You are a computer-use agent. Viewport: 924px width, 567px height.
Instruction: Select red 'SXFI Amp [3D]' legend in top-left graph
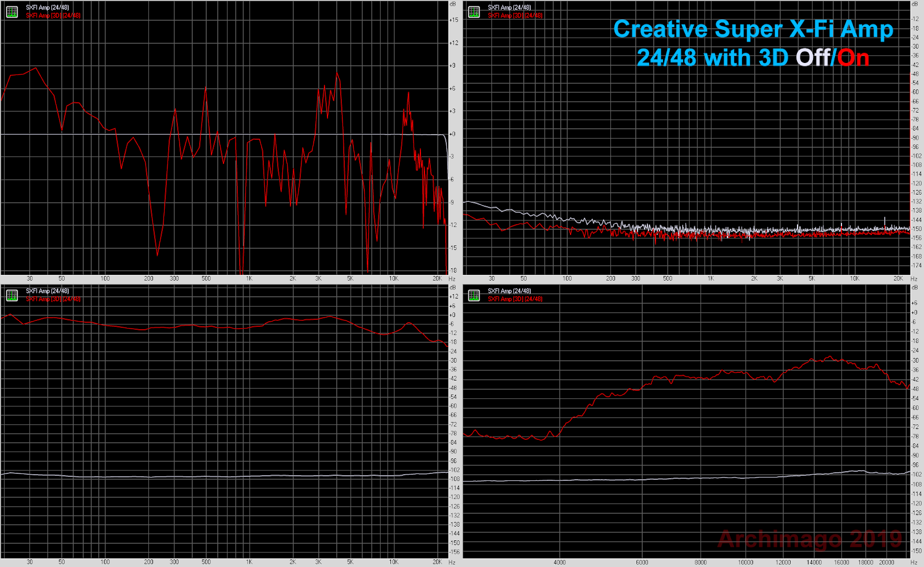click(53, 16)
